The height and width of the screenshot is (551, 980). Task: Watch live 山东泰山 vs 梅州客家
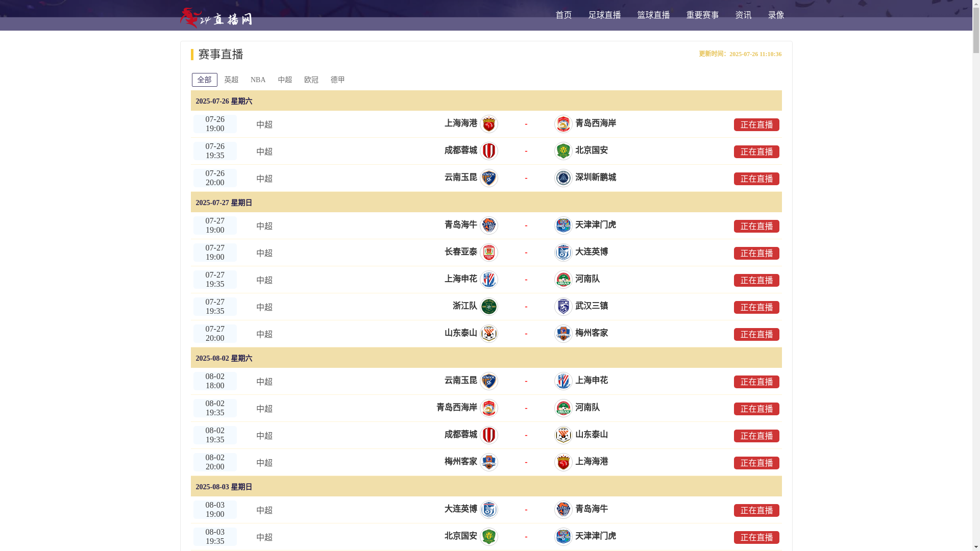pos(756,334)
